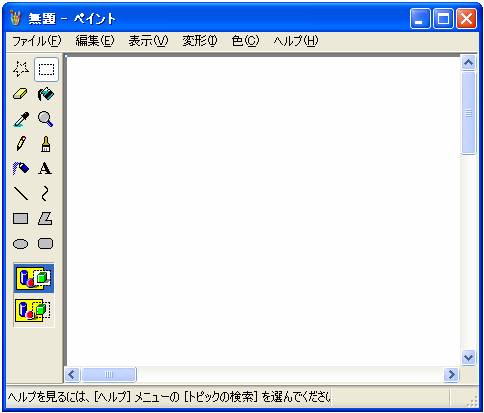
Task: Pick the straight Line tool
Action: coord(21,193)
